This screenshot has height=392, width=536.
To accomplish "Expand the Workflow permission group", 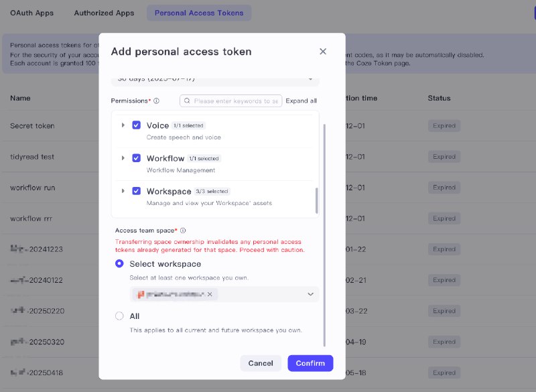I will pos(123,158).
